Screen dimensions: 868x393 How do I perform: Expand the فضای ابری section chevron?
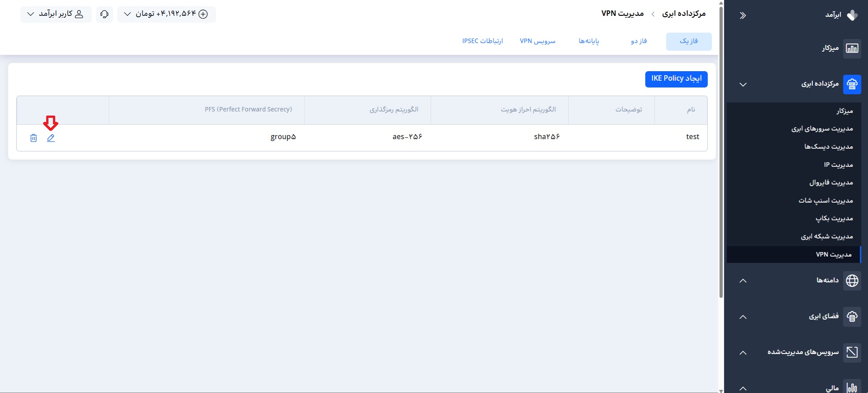pos(743,316)
